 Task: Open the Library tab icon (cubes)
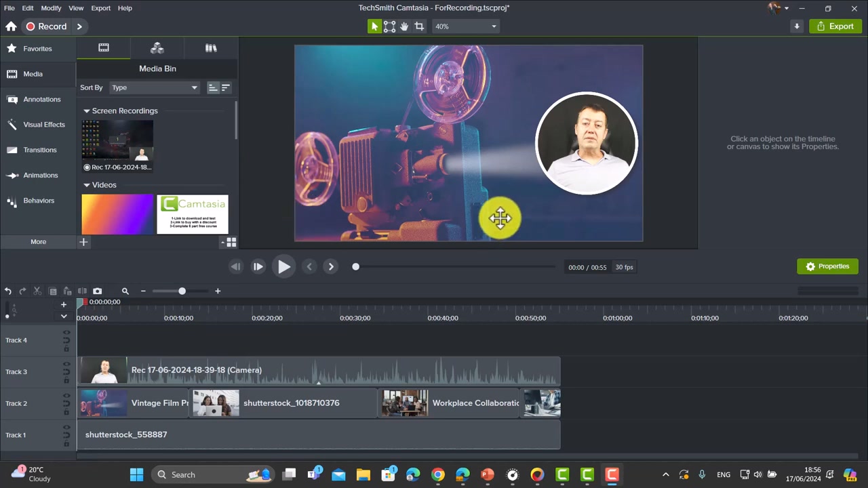(x=157, y=48)
